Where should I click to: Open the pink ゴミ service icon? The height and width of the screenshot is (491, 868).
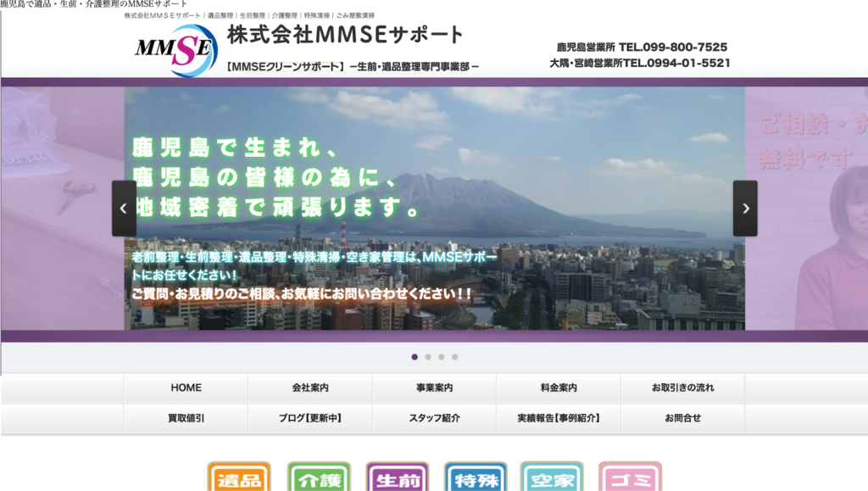click(630, 478)
